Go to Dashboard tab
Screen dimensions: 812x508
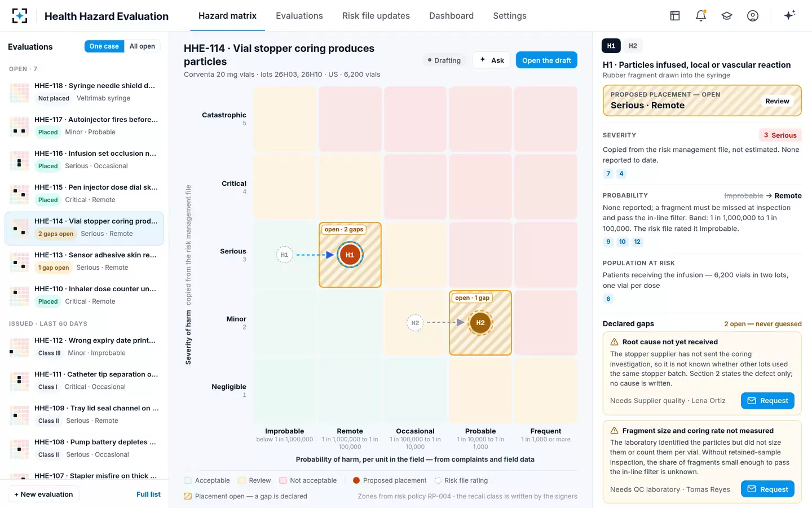pos(451,16)
